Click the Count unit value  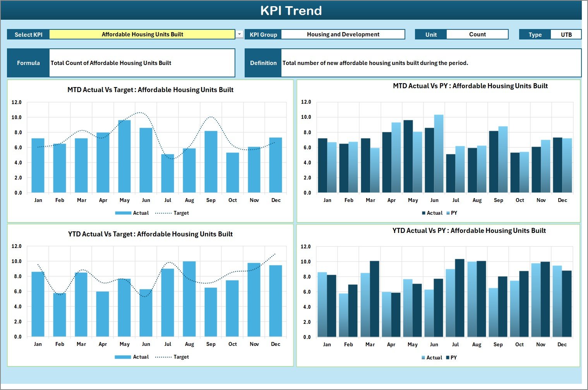click(477, 34)
